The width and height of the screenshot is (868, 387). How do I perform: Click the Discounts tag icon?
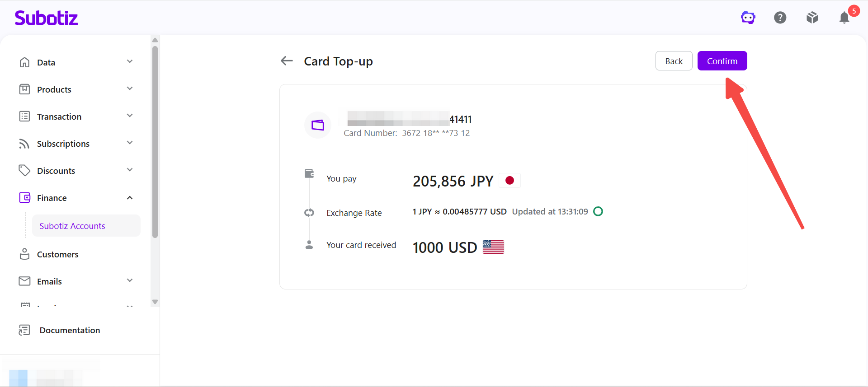click(x=24, y=170)
